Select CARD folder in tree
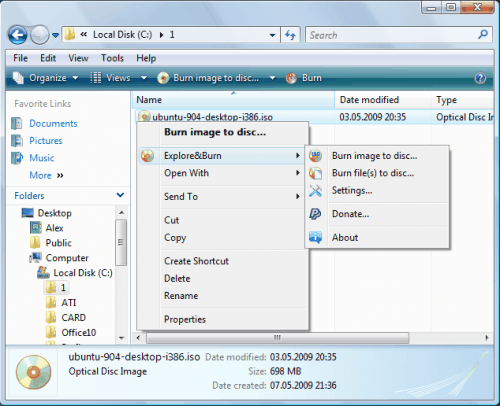This screenshot has height=406, width=500. coord(74,318)
